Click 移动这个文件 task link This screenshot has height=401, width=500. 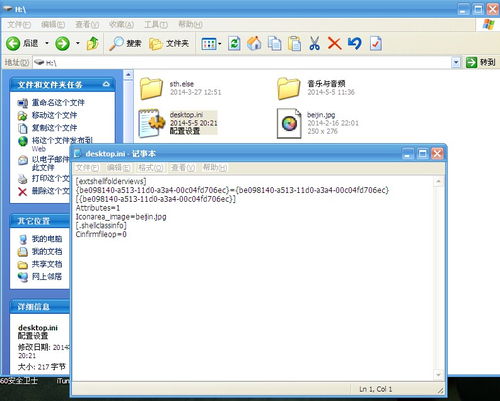(54, 115)
